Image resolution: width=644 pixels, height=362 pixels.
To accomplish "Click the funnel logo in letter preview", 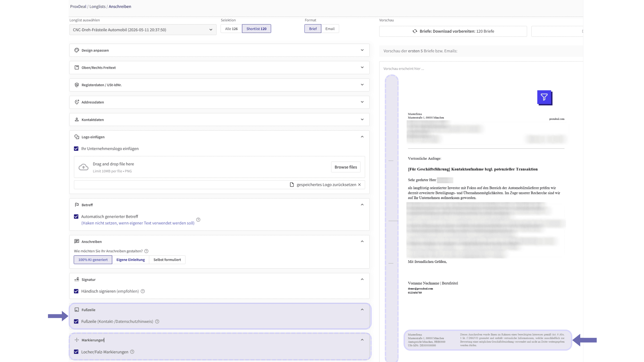I will (x=545, y=98).
